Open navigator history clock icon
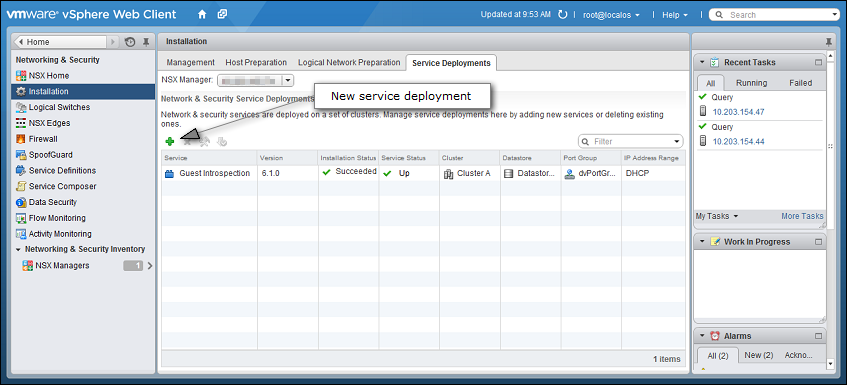Screen dimensions: 847x385 click(130, 42)
